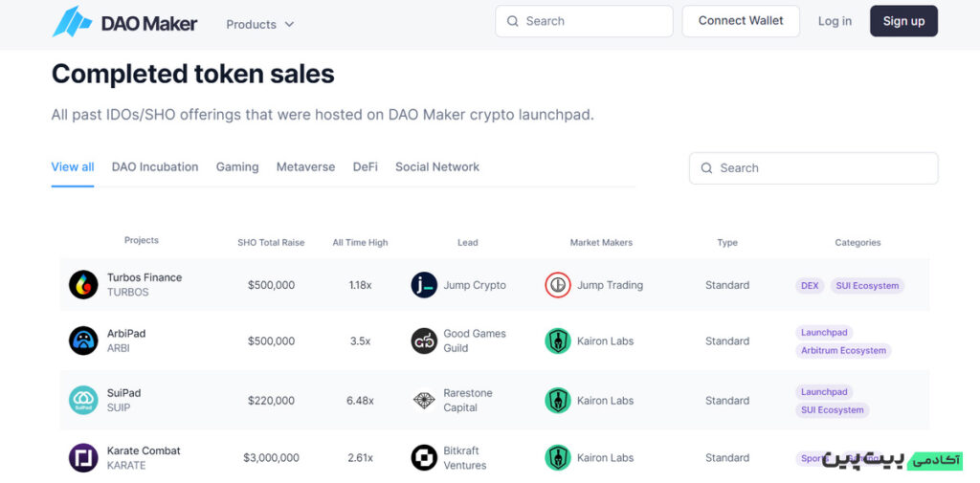Click the Karate Combat project name
Screen dimensions: 980x483
[x=144, y=450]
